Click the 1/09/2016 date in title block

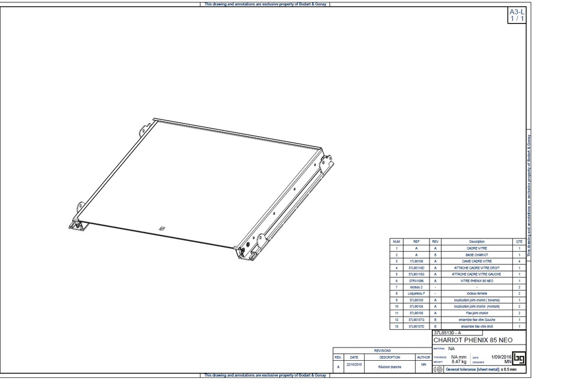click(x=498, y=357)
